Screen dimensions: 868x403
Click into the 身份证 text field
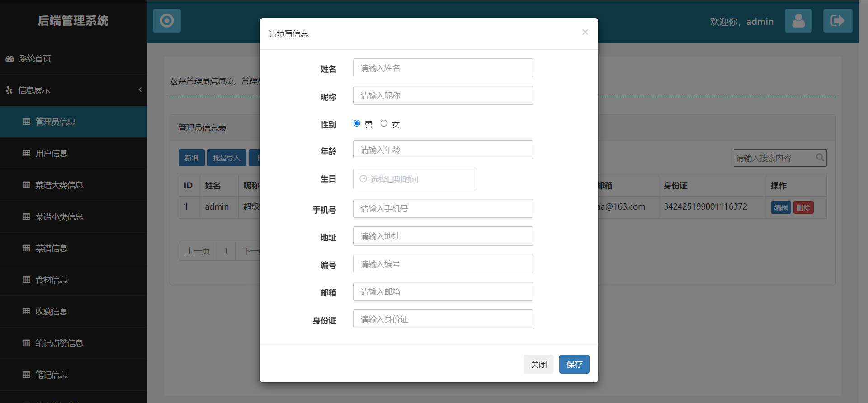(443, 319)
